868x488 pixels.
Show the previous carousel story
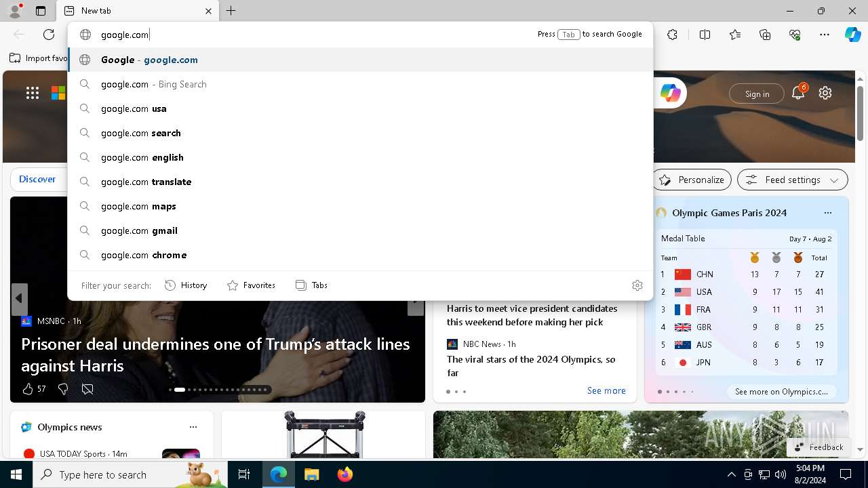tap(19, 299)
